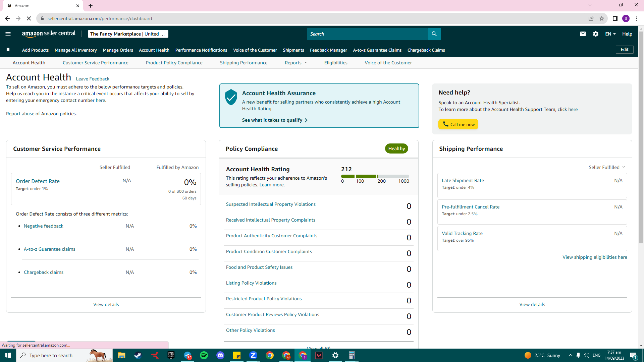Image resolution: width=644 pixels, height=362 pixels.
Task: Open Voice of the Customer sub-tab
Action: [x=388, y=63]
